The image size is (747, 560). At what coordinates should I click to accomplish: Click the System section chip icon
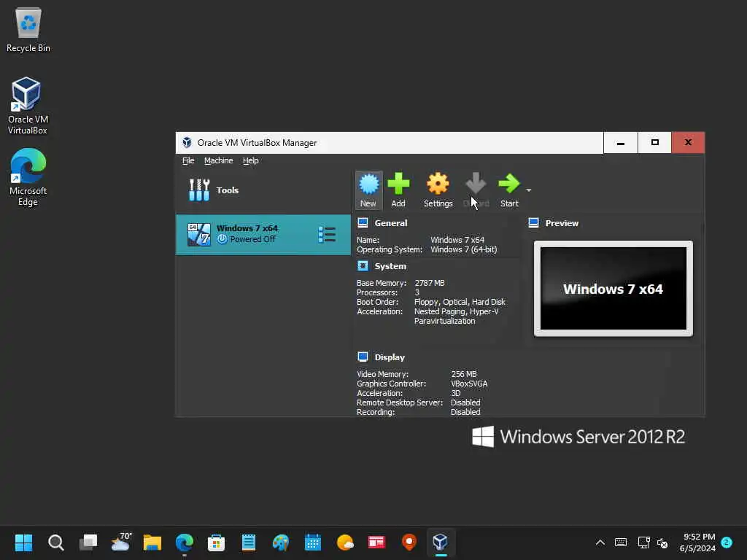(363, 265)
